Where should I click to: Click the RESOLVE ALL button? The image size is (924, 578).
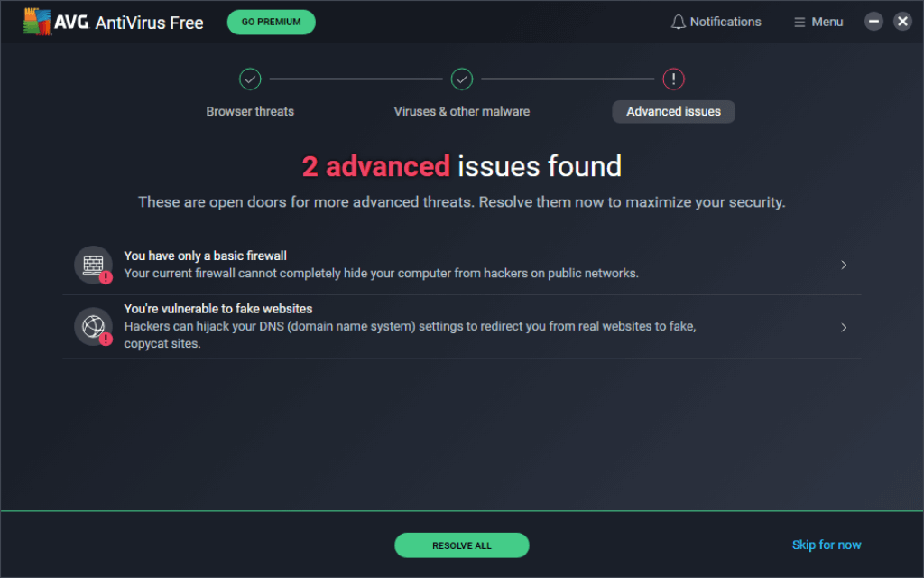(462, 545)
